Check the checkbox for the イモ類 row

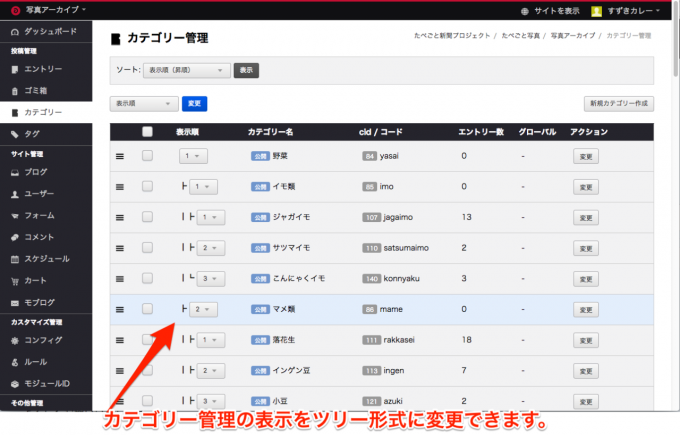[148, 186]
